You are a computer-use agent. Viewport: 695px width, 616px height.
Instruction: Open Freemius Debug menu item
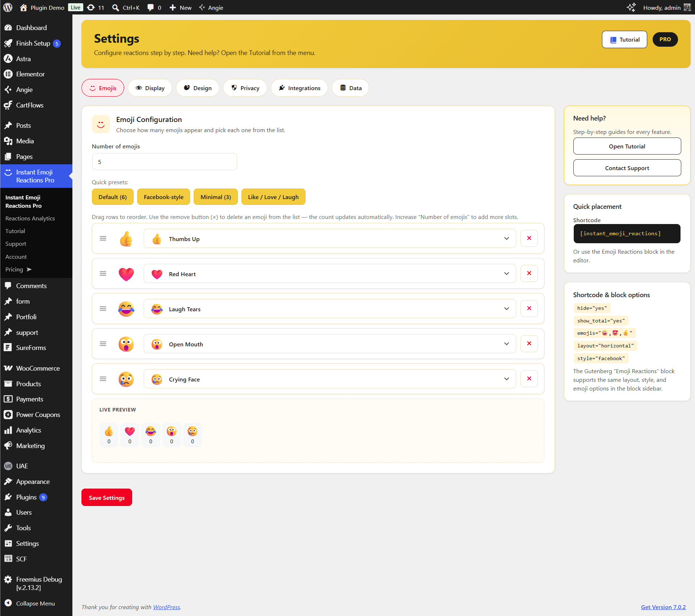[x=36, y=583]
